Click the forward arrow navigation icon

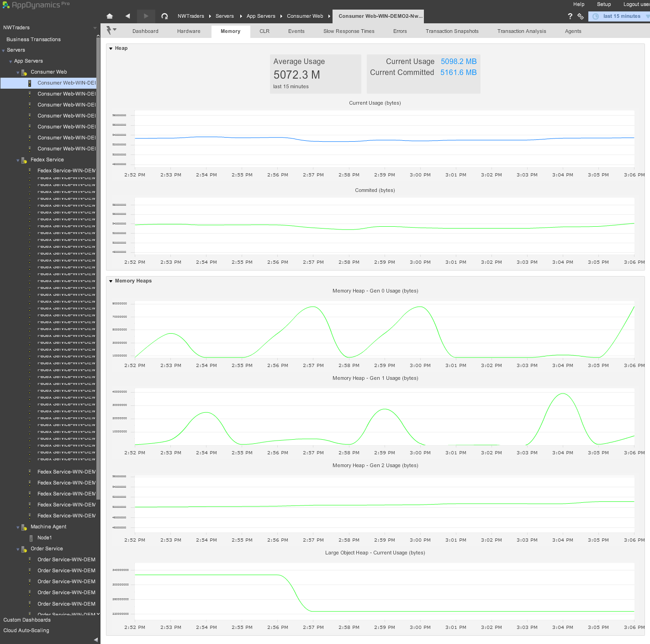(x=146, y=16)
